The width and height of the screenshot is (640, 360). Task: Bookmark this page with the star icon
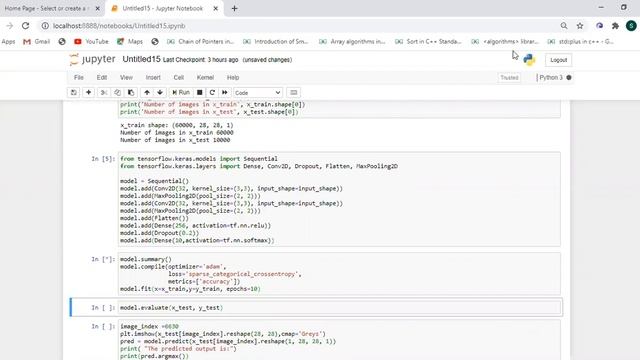click(x=580, y=26)
